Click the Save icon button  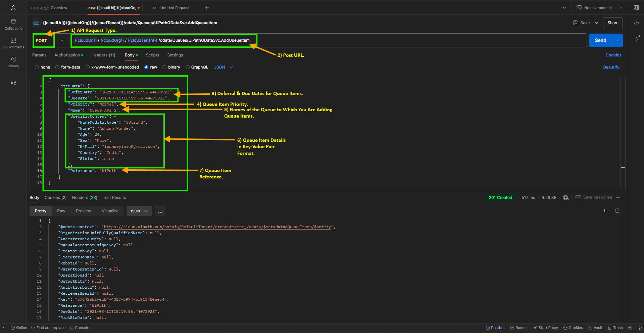582,23
